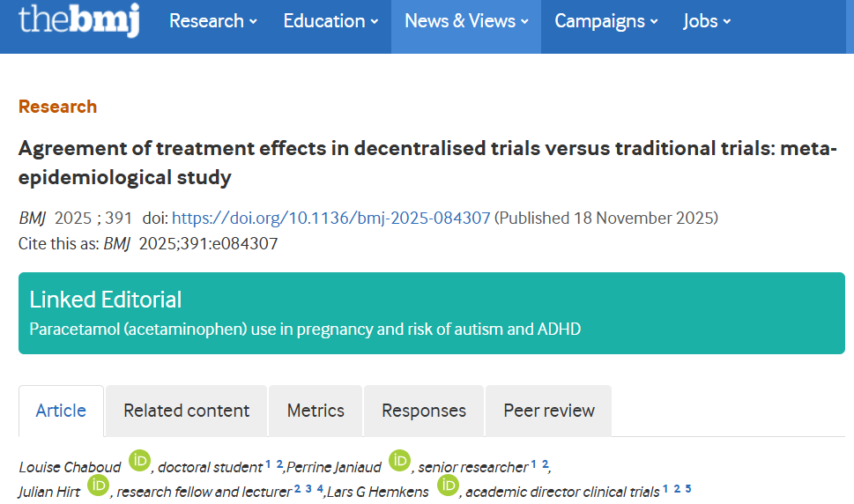Viewport: 854px width, 504px height.
Task: Open Louise Chaboud's ORCID iD icon
Action: [140, 461]
